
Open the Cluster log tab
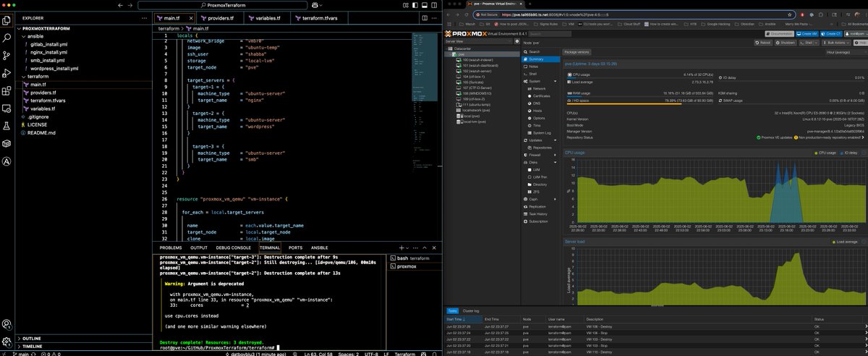click(472, 310)
